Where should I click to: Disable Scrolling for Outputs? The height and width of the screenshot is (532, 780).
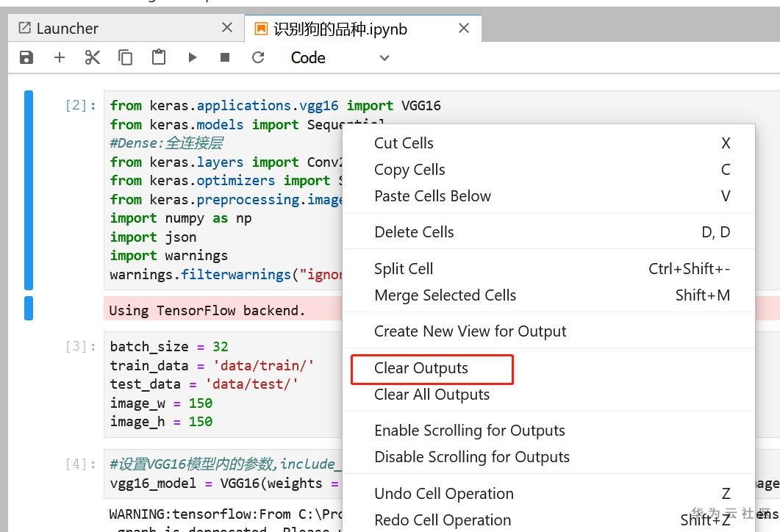[x=471, y=457]
